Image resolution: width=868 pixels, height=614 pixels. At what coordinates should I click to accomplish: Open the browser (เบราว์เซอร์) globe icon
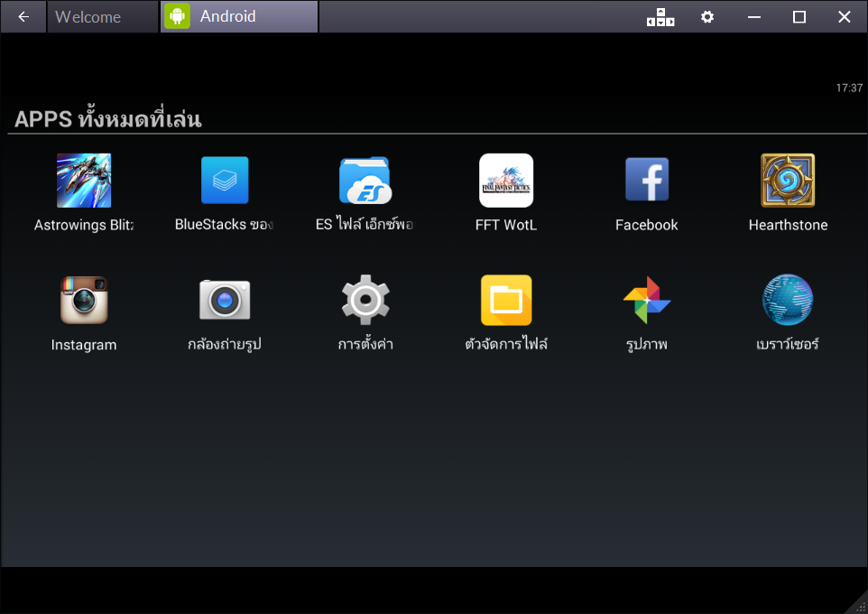point(788,300)
